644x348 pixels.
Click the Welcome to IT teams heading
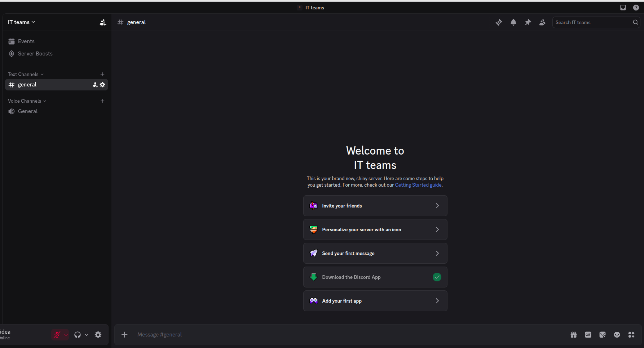pyautogui.click(x=375, y=158)
